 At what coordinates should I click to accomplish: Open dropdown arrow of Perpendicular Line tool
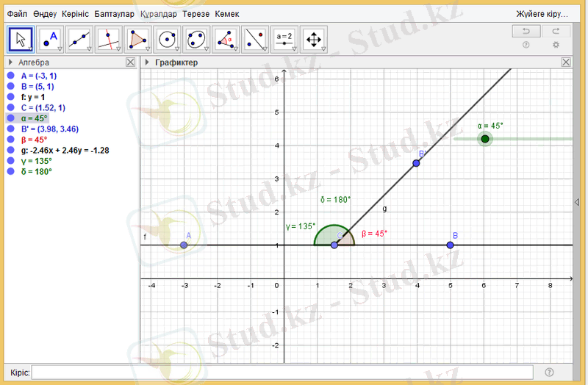(118, 49)
